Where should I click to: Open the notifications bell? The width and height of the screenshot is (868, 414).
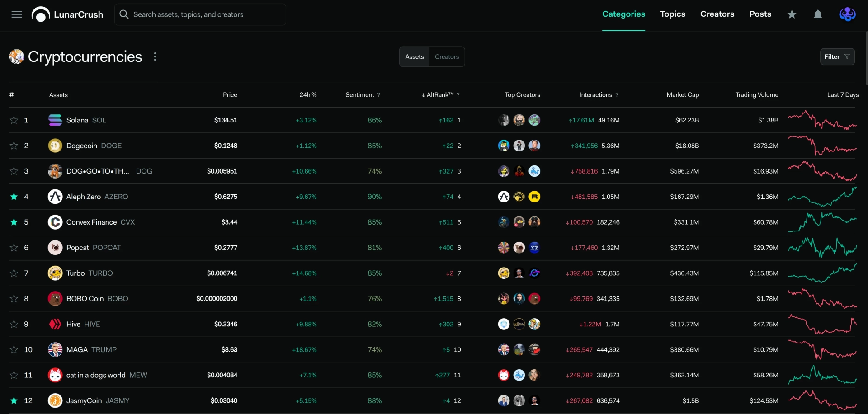pos(818,14)
